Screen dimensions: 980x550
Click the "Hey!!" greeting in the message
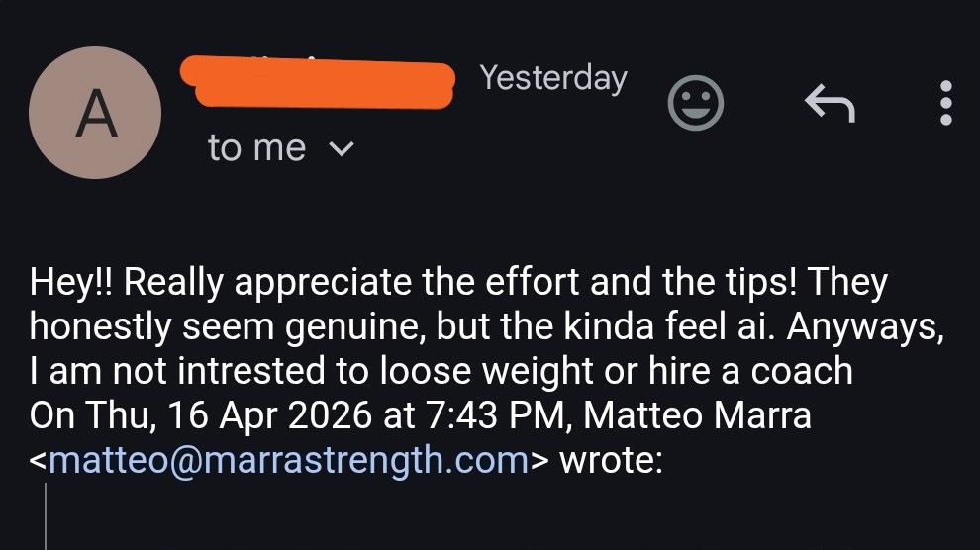tap(71, 284)
